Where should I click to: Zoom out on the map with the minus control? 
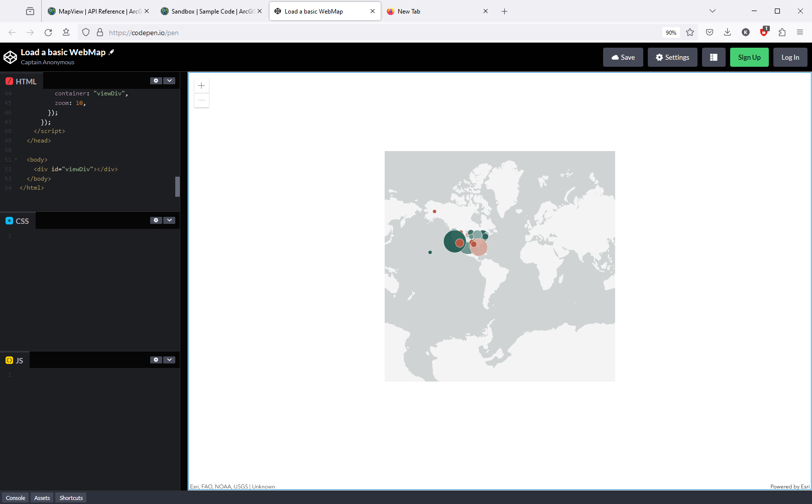[201, 100]
